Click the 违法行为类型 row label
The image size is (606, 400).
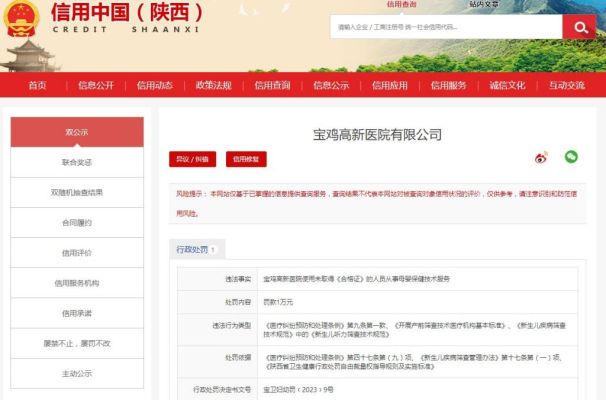[x=232, y=325]
